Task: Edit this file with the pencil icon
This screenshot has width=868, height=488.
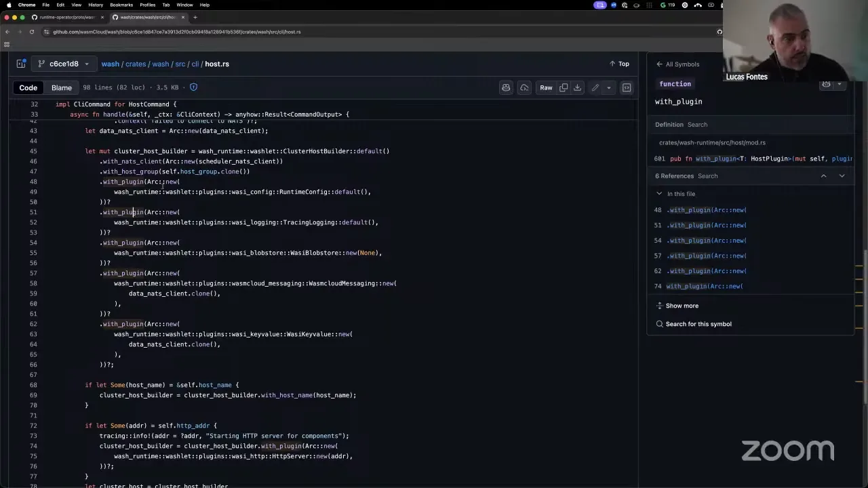Action: 595,87
